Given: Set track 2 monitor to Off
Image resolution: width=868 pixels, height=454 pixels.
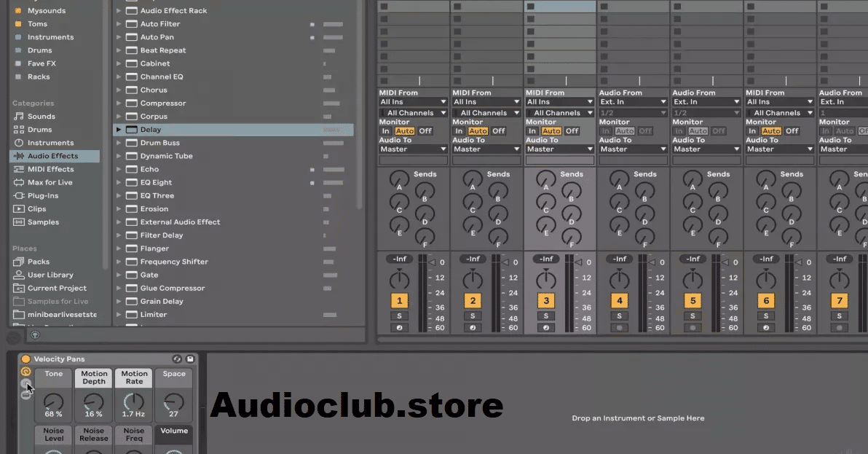Looking at the screenshot, I should [x=498, y=131].
